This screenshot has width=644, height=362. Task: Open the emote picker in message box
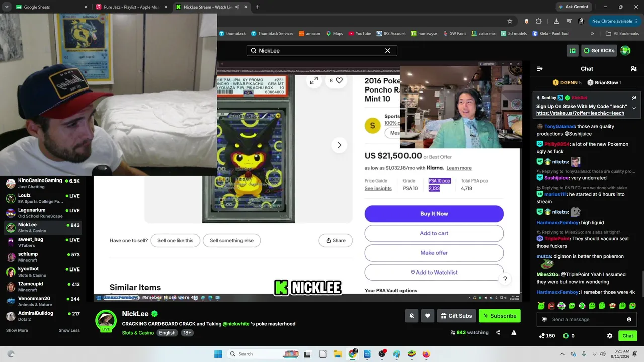629,319
